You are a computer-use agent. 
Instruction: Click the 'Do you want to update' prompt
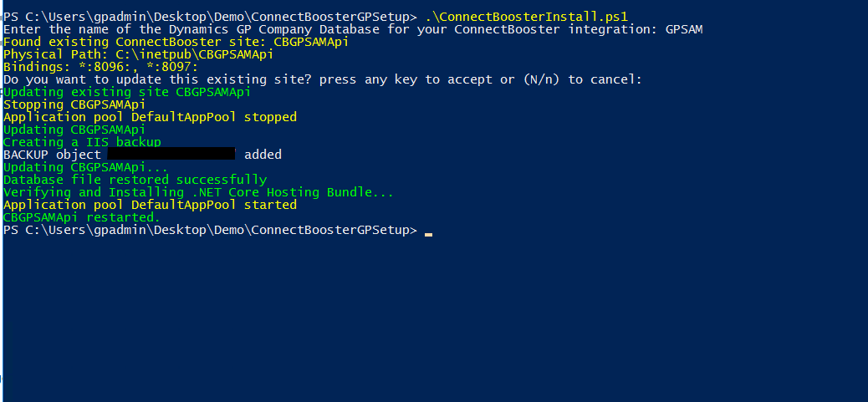click(x=322, y=79)
